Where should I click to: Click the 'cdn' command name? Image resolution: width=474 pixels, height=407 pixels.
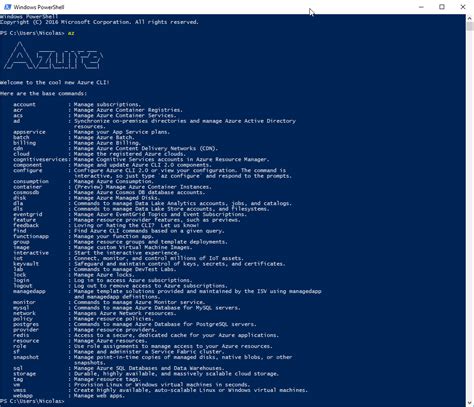pyautogui.click(x=18, y=148)
